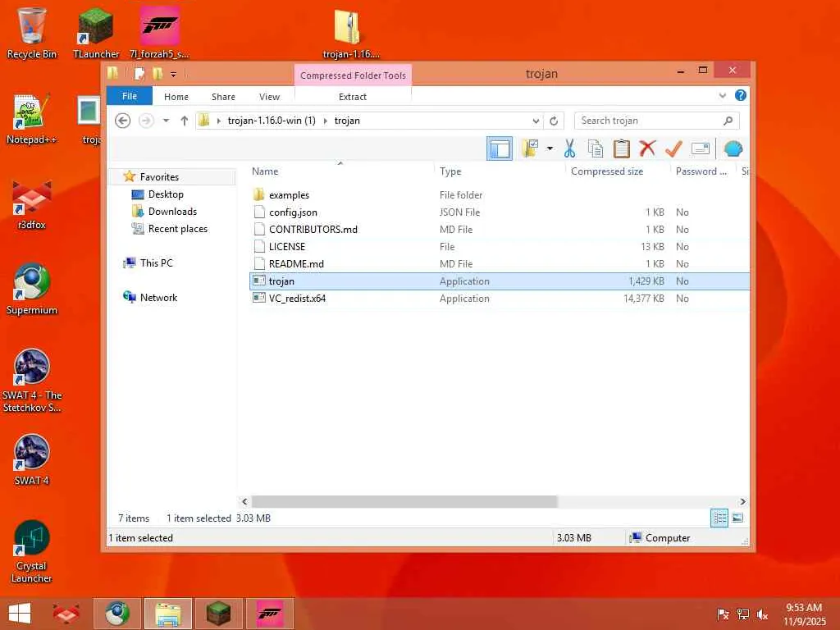Open Customize Quick Access Toolbar dropdown
This screenshot has height=630, width=840.
[x=174, y=74]
